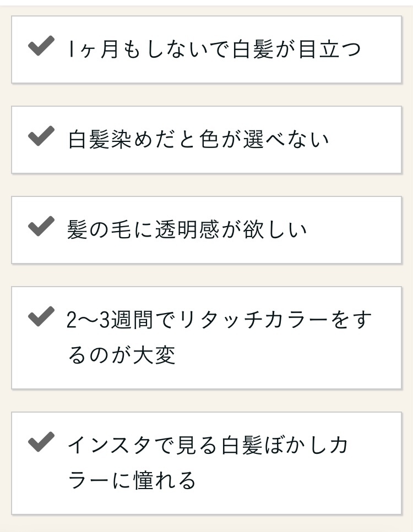Toggle the check beside インスタで見る白髪ぼかし item
413x532 pixels.
(41, 441)
